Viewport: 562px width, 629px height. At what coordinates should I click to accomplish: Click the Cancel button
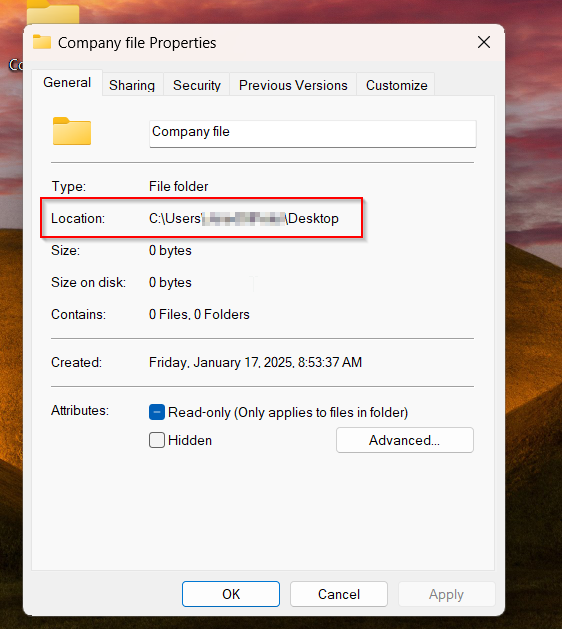339,594
